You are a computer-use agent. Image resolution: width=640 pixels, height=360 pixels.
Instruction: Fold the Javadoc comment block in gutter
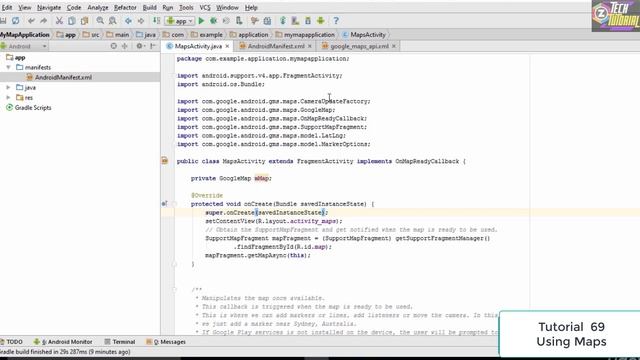(x=174, y=290)
